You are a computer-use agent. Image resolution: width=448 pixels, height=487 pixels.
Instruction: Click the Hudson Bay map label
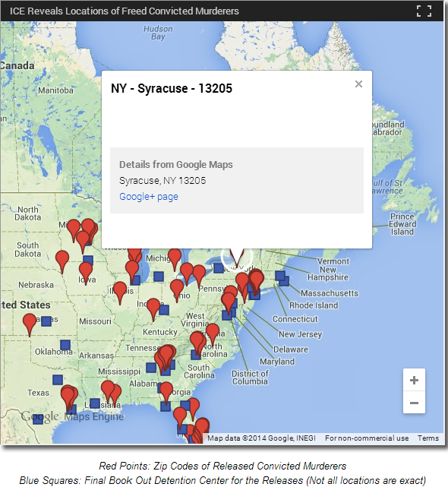coord(158,33)
